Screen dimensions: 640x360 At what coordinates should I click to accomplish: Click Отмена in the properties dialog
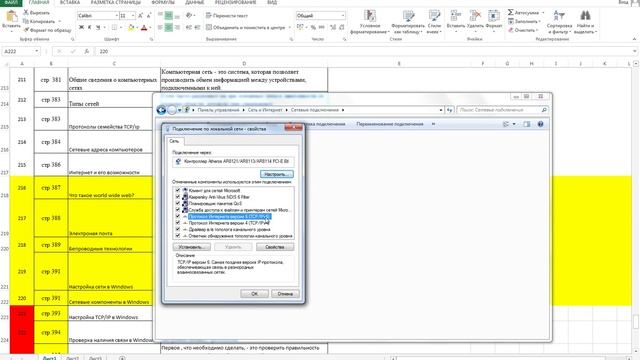point(285,294)
